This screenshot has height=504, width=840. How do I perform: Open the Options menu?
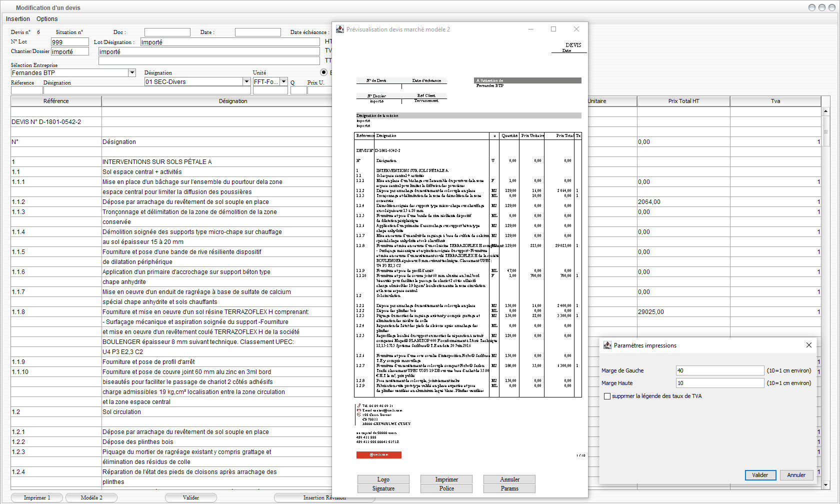(x=47, y=19)
